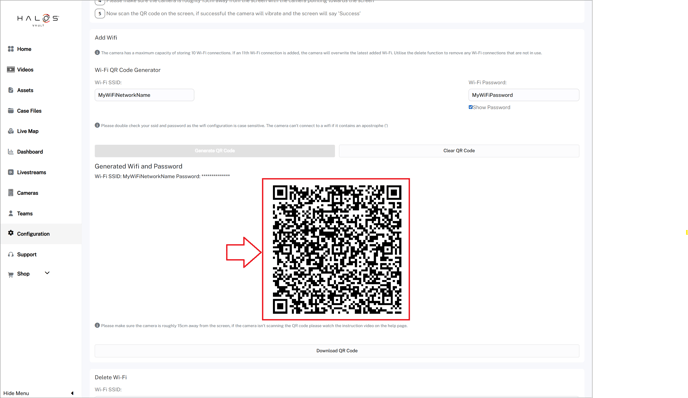
Task: Click the Live Map pin icon
Action: pyautogui.click(x=11, y=131)
